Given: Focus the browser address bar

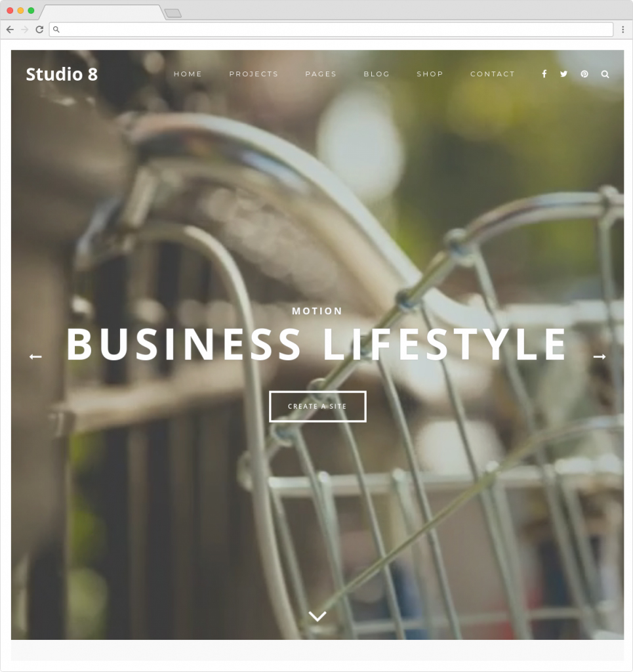Looking at the screenshot, I should point(331,29).
